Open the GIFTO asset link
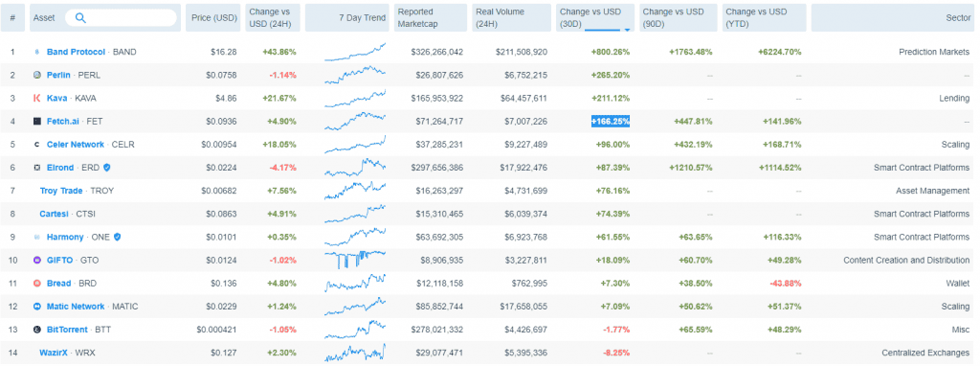Screen dimensions: 980x366 click(x=60, y=261)
